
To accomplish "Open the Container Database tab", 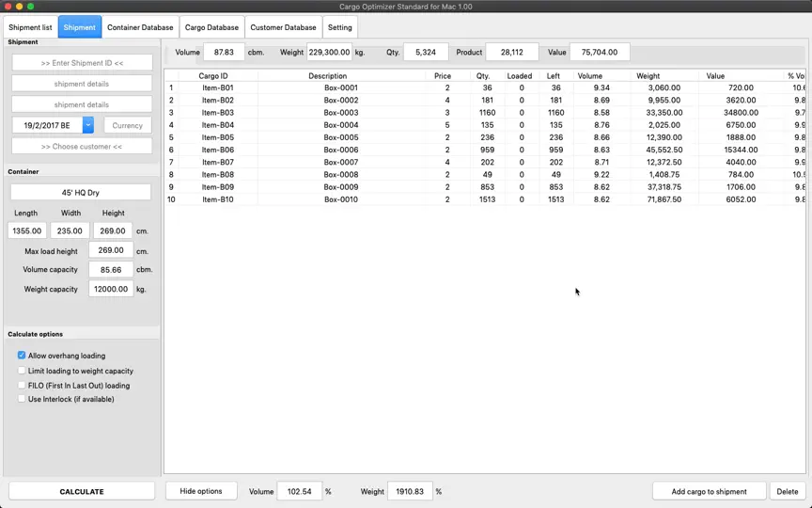I will coord(140,27).
